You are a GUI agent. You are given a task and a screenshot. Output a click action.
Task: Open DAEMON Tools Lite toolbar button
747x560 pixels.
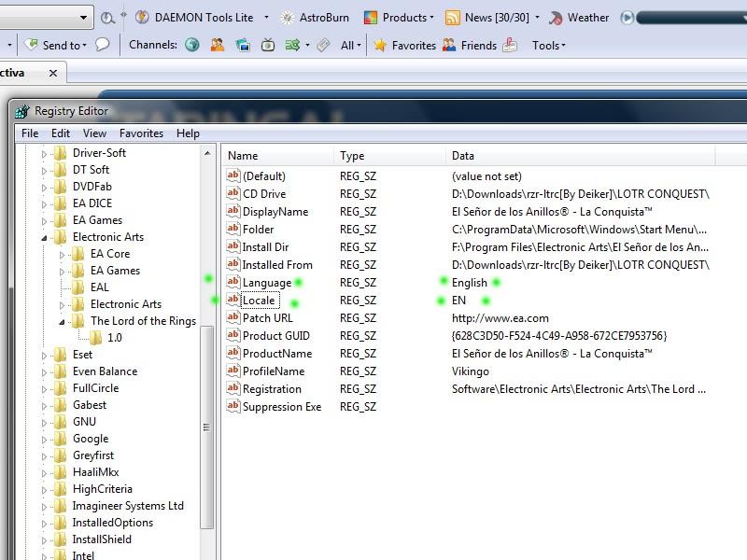click(194, 18)
